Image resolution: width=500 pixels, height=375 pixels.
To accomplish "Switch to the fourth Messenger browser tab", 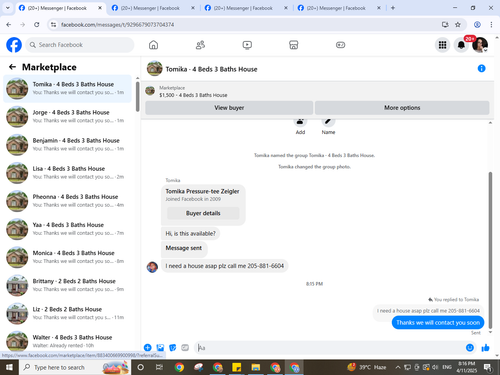I will click(x=339, y=8).
